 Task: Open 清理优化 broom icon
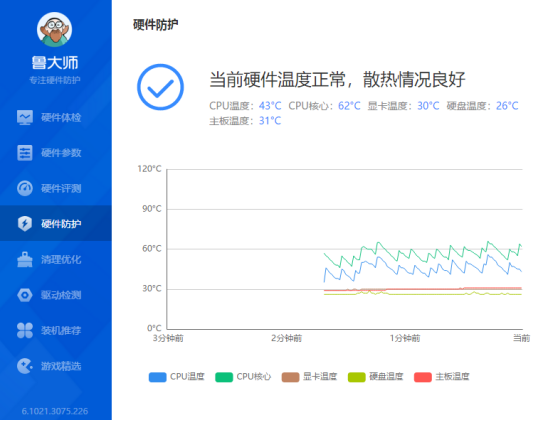coord(25,259)
